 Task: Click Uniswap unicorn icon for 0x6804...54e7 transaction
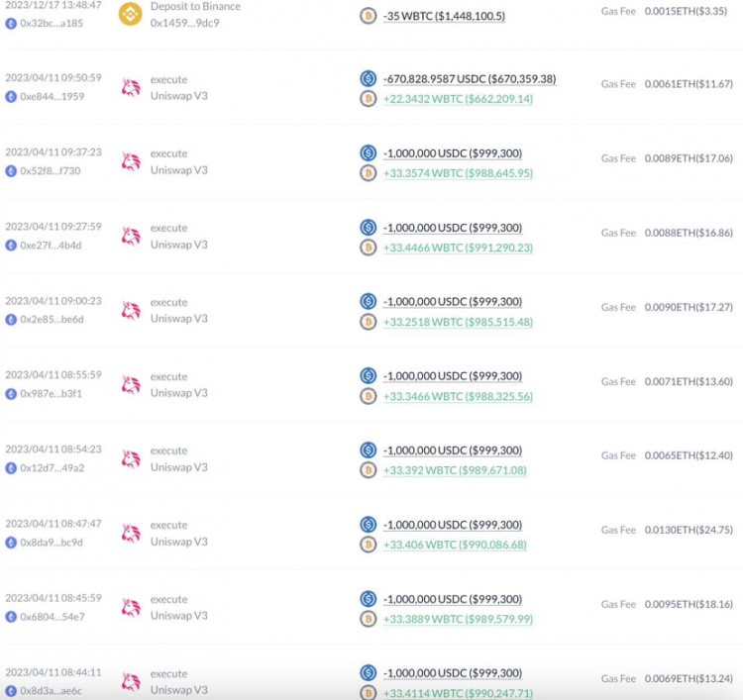pyautogui.click(x=131, y=608)
